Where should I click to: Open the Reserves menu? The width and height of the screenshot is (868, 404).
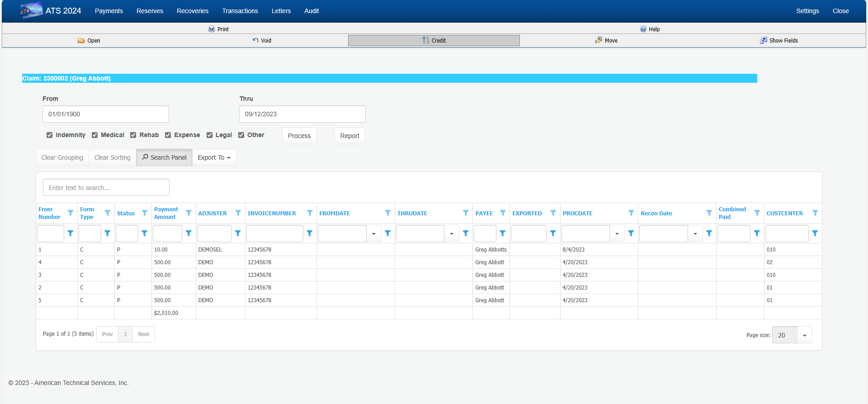pyautogui.click(x=150, y=11)
